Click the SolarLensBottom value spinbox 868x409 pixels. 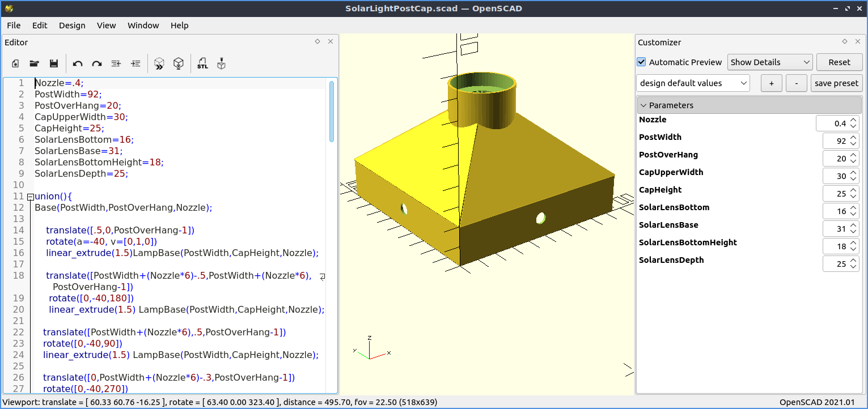841,211
